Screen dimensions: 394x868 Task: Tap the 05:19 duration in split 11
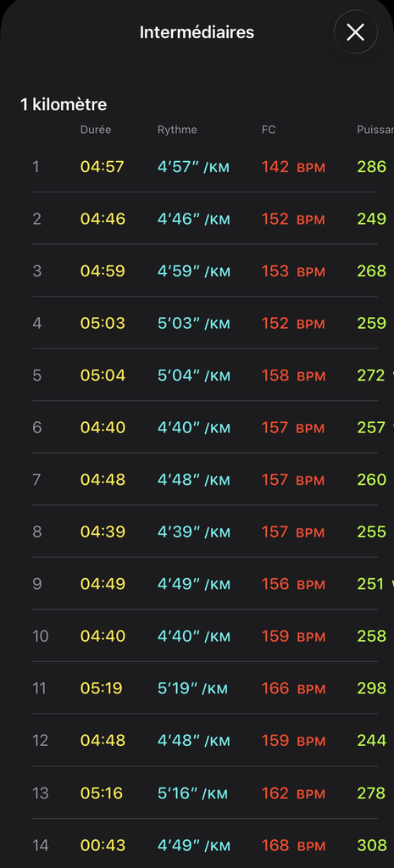pyautogui.click(x=102, y=688)
